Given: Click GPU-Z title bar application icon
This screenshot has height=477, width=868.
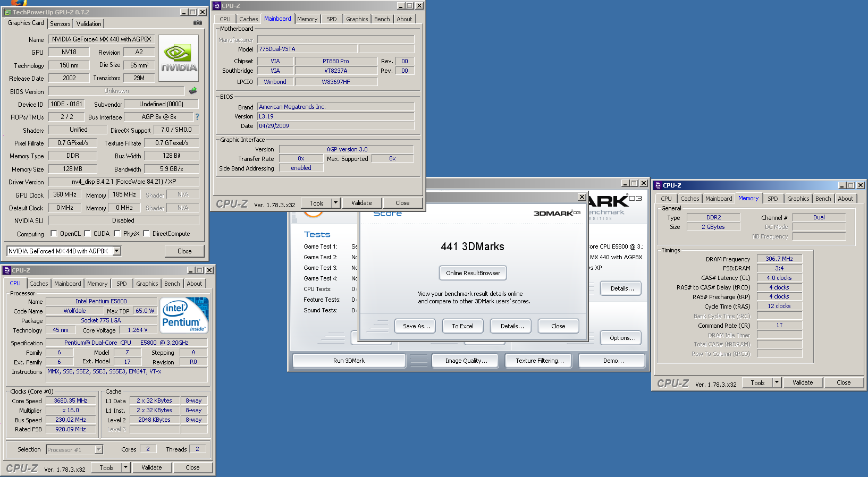Looking at the screenshot, I should point(8,12).
